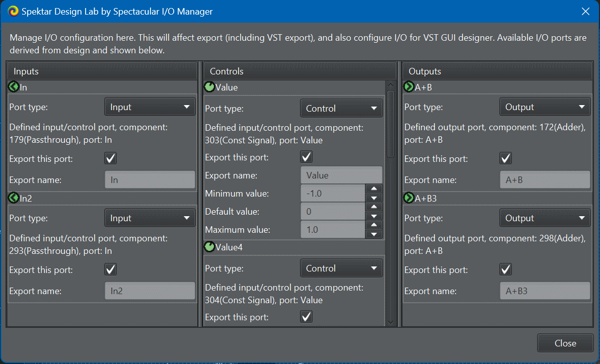Click the Export name field containing A+B
Image resolution: width=600 pixels, height=364 pixels.
click(x=544, y=179)
